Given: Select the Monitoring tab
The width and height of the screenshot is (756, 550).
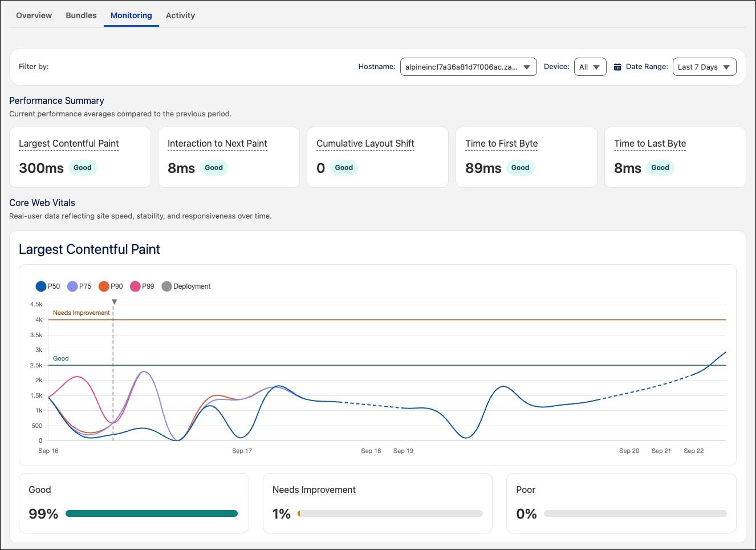Looking at the screenshot, I should pyautogui.click(x=131, y=15).
